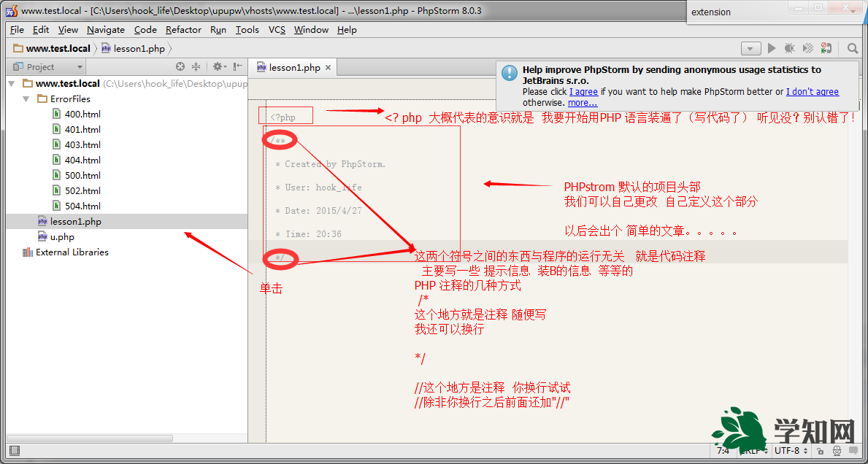Click '* Time: 20:36' comment line
868x464 pixels.
(x=308, y=234)
